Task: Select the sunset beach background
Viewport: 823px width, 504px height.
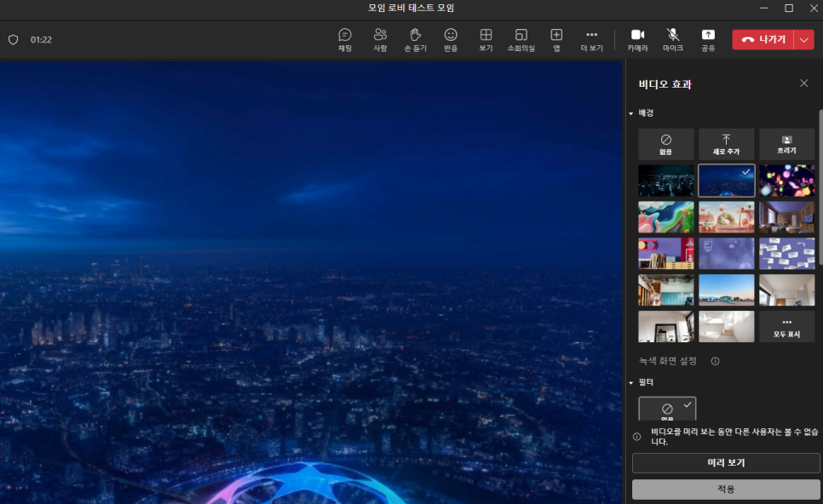Action: tap(726, 290)
